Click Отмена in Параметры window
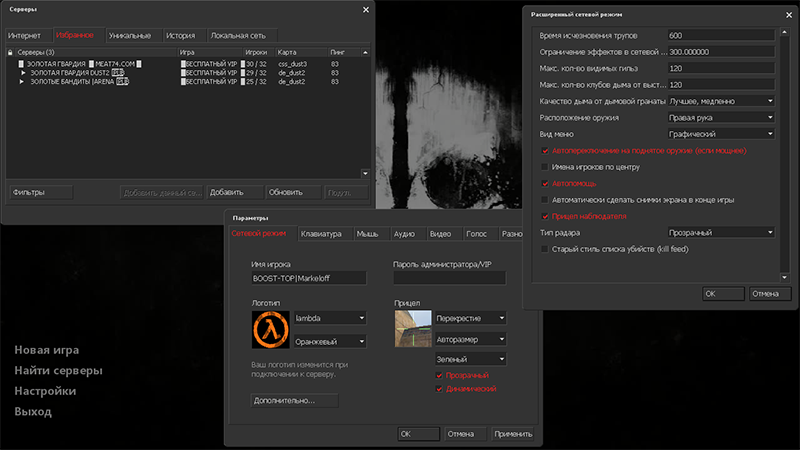The width and height of the screenshot is (800, 450). point(465,434)
